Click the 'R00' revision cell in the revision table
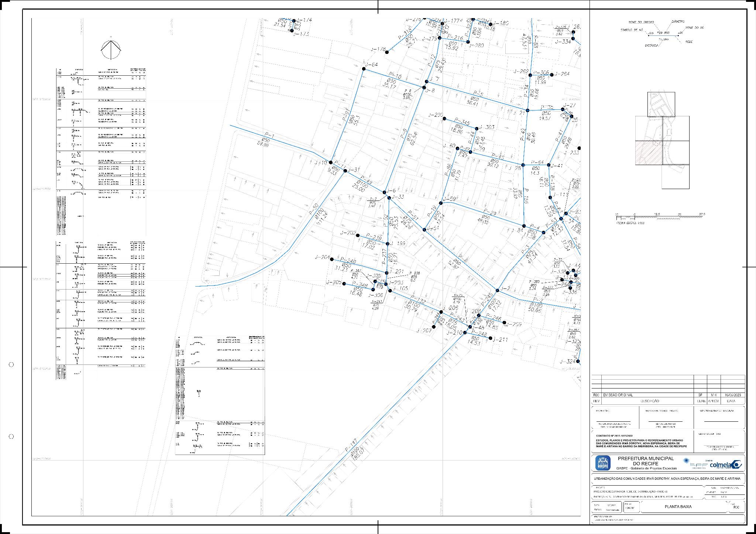 coord(596,395)
